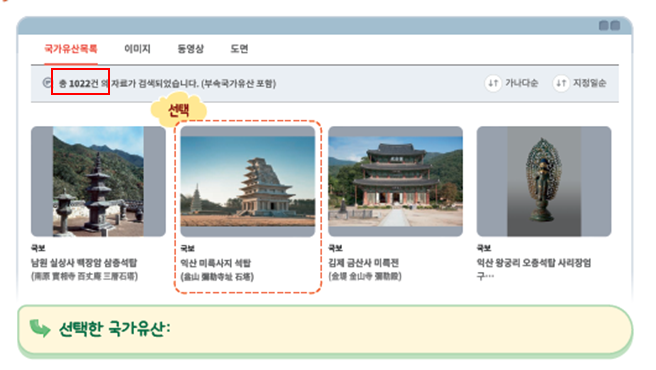Viewport: 656px width, 370px height.
Task: Click the 익산 미륵사지 석탑 title link
Action: pyautogui.click(x=215, y=263)
